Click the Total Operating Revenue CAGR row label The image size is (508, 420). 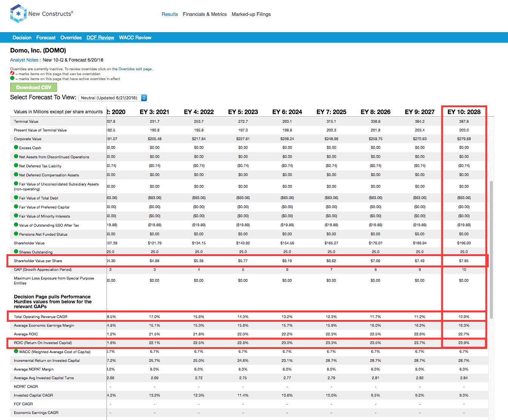point(40,317)
